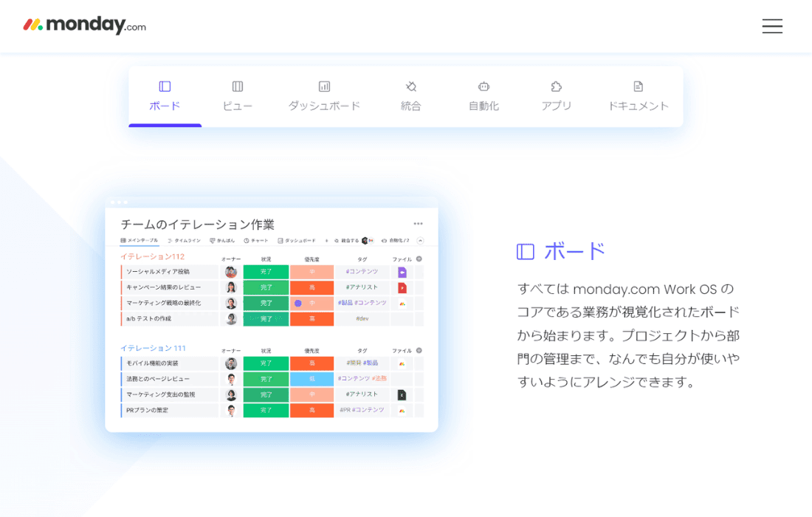812x517 pixels.
Task: Click the #製品 #コンテンツ tags cell
Action: point(362,303)
